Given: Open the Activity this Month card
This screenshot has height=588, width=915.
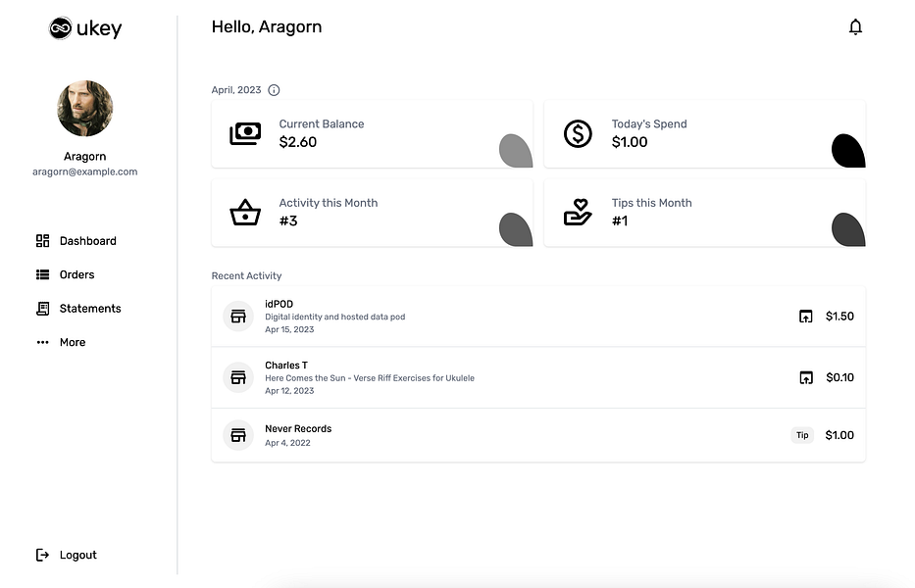Looking at the screenshot, I should tap(373, 213).
